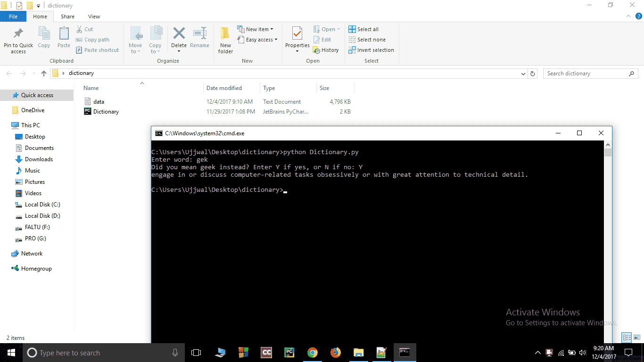Click Select all in the ribbon

(x=363, y=29)
